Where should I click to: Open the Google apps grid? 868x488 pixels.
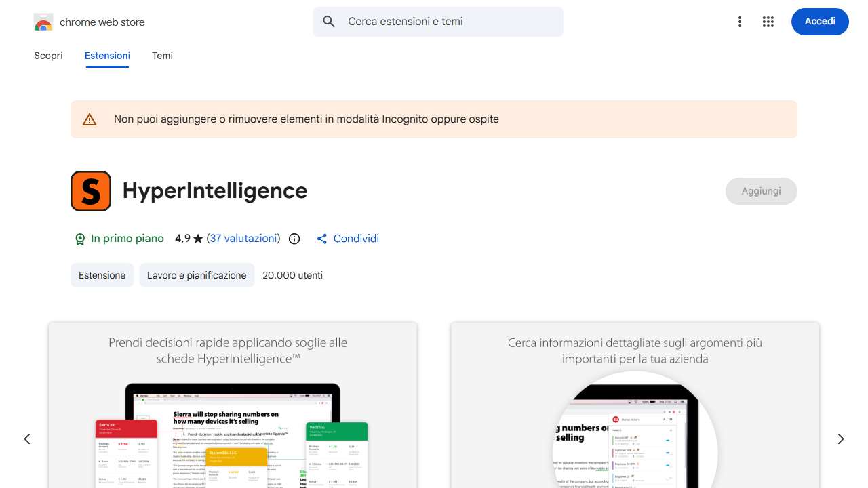768,22
